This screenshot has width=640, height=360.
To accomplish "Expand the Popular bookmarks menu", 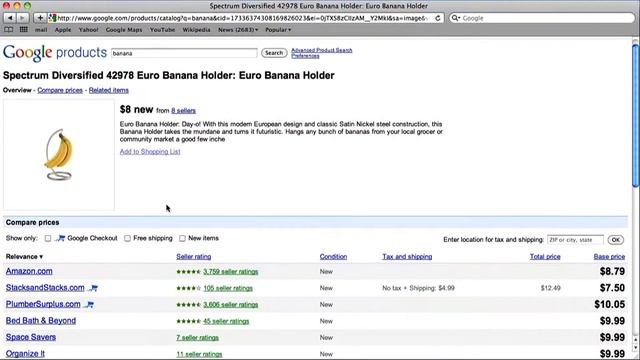I will [278, 30].
